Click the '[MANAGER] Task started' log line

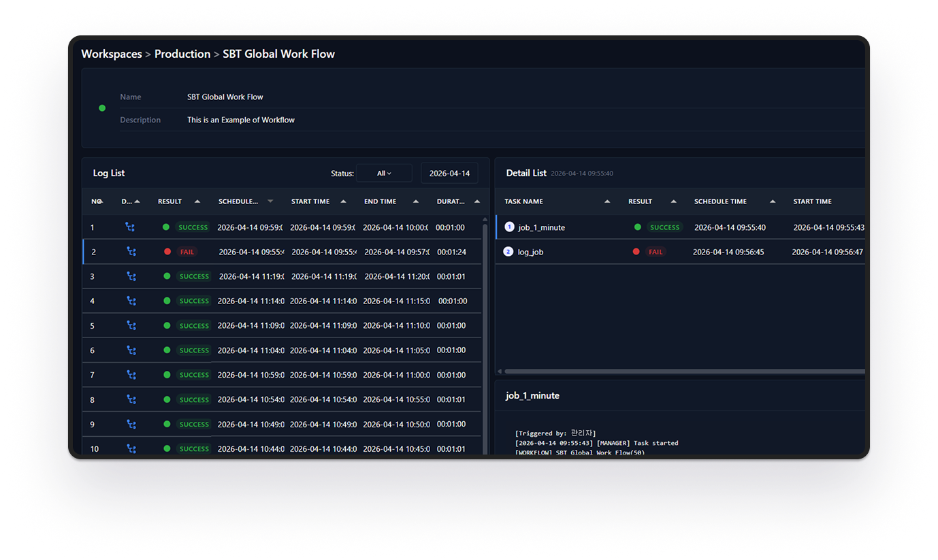[597, 443]
